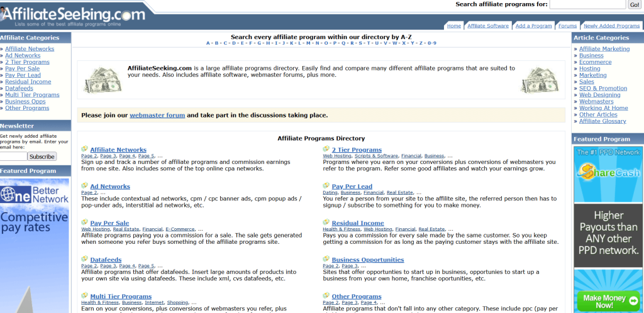Viewport: 644px width, 313px height.
Task: Open SEO & Promotion article category
Action: pyautogui.click(x=603, y=88)
